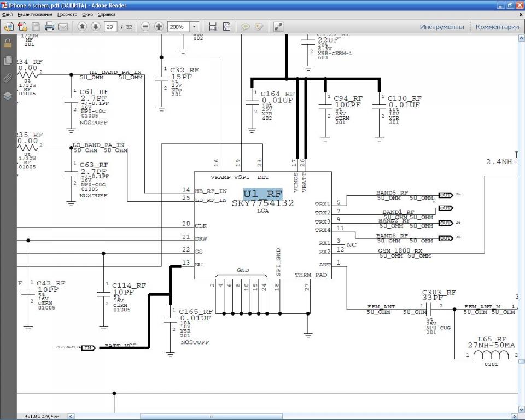Click the GSM_1800_RX net label

point(400,251)
